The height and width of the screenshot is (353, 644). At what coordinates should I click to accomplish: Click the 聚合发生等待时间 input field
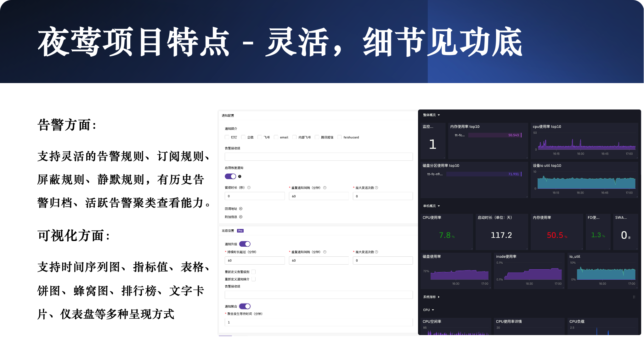[319, 322]
